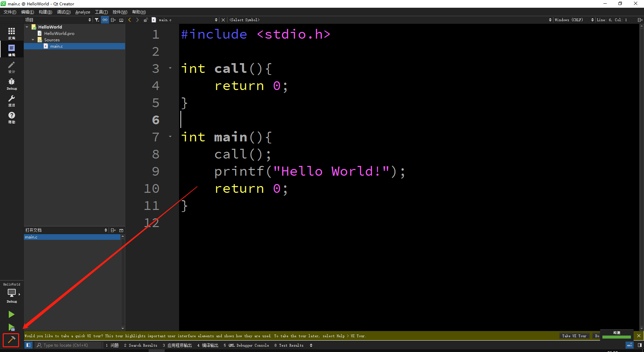Open Projects mode wrench icon
This screenshot has height=352, width=644.
(x=11, y=100)
